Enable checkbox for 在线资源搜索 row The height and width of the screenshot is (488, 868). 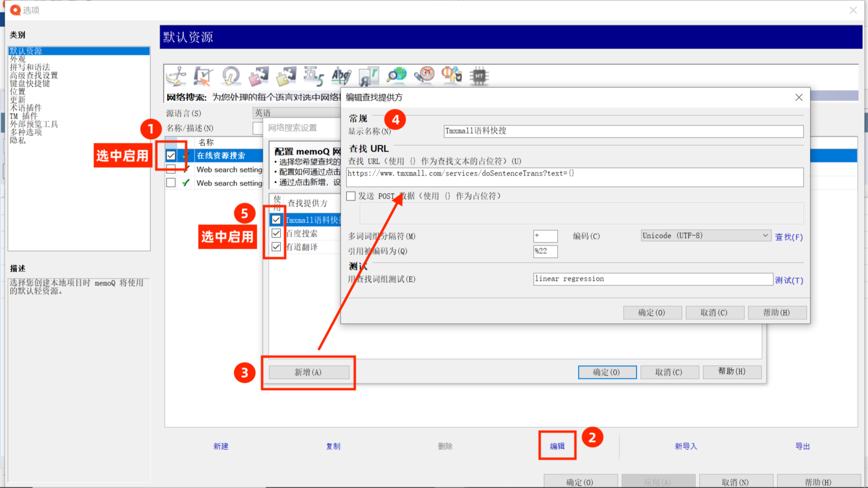171,155
